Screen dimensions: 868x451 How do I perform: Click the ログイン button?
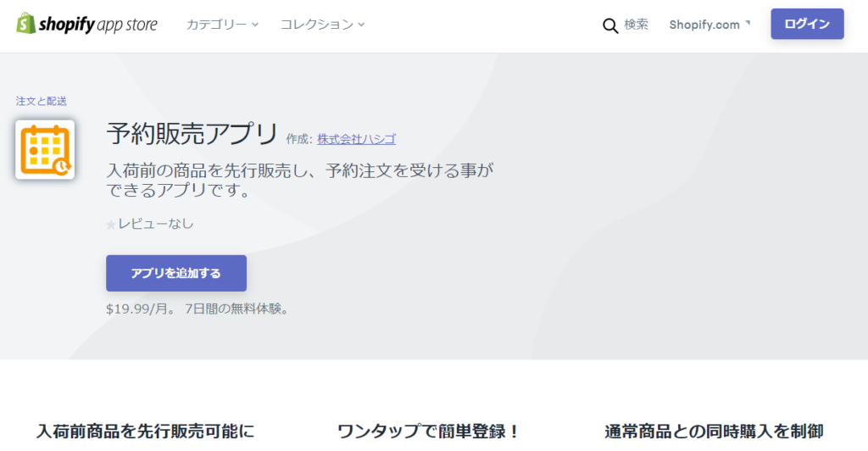click(807, 24)
